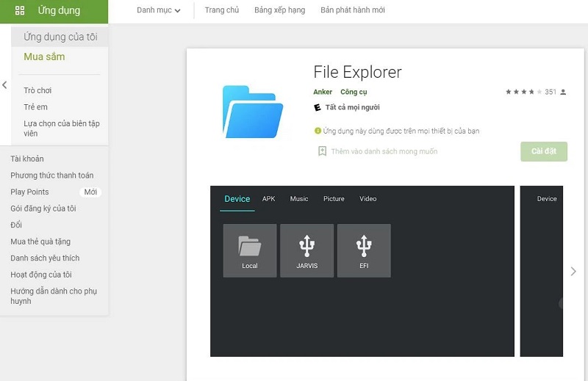
Task: Click the JARVIS USB drive tile
Action: coord(306,250)
